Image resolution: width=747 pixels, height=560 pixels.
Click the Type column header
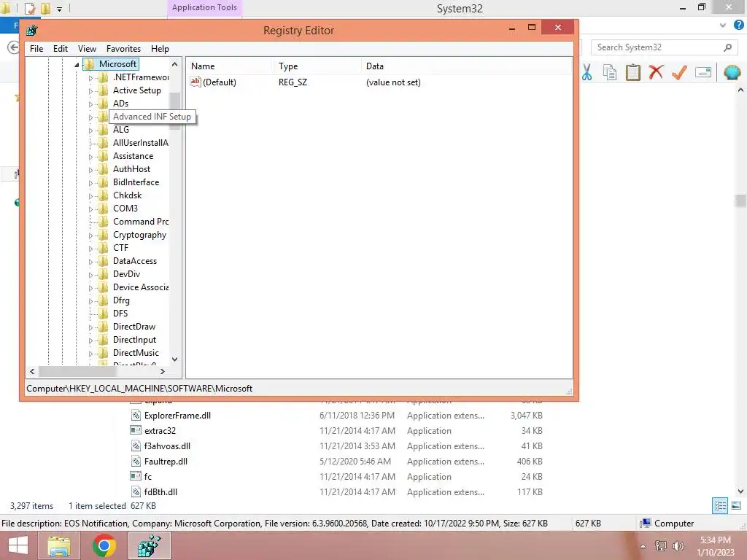coord(317,66)
